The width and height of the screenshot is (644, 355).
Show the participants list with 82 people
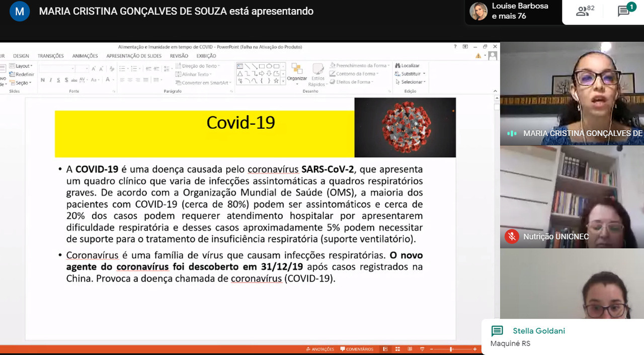585,11
